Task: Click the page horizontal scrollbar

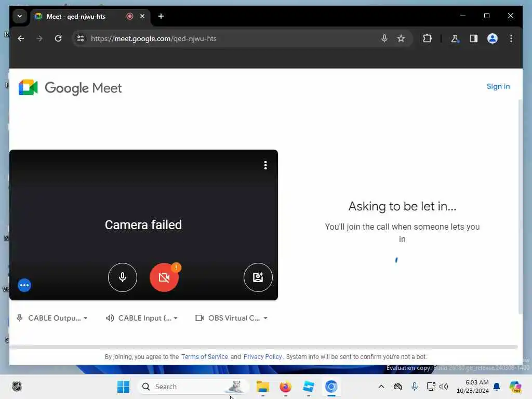Action: 263,347
